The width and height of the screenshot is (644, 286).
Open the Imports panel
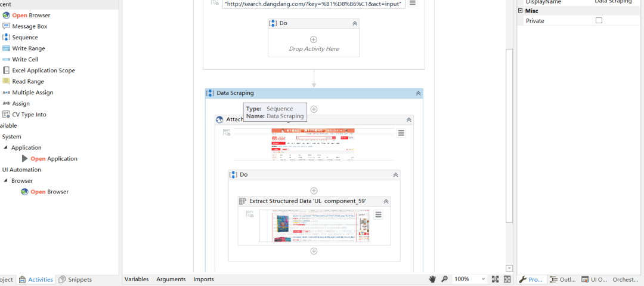click(x=204, y=279)
